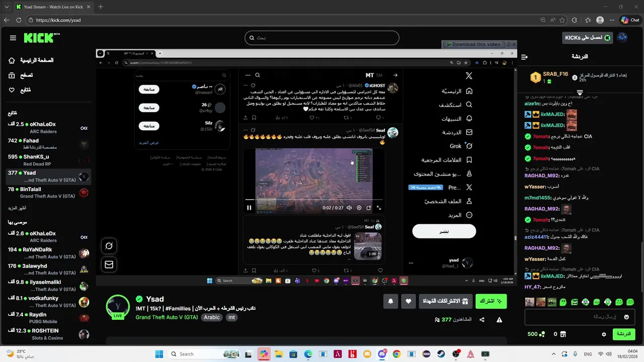Open vodkafunky recommended channel
The image size is (644, 362).
(x=48, y=302)
